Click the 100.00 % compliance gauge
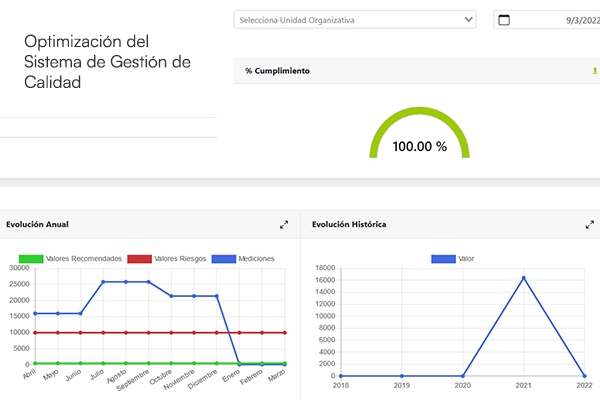The width and height of the screenshot is (600, 400). click(x=419, y=133)
